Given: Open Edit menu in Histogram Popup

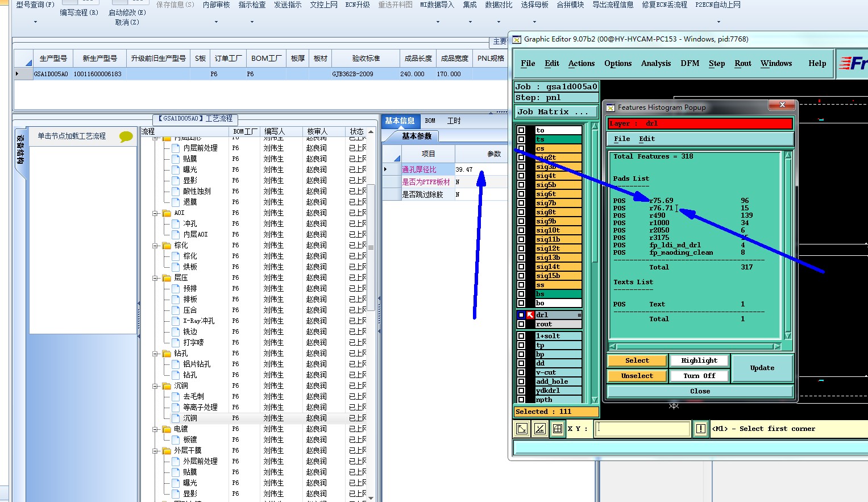Looking at the screenshot, I should (647, 139).
